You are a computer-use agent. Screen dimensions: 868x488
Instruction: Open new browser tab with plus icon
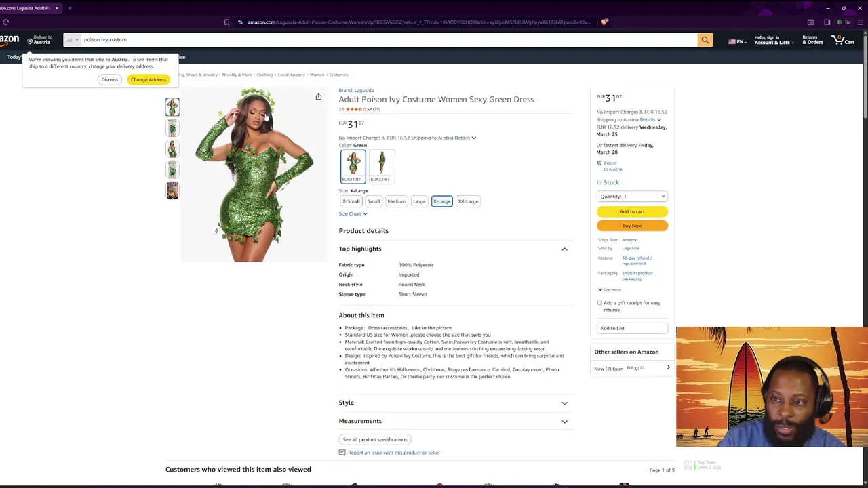coord(69,8)
